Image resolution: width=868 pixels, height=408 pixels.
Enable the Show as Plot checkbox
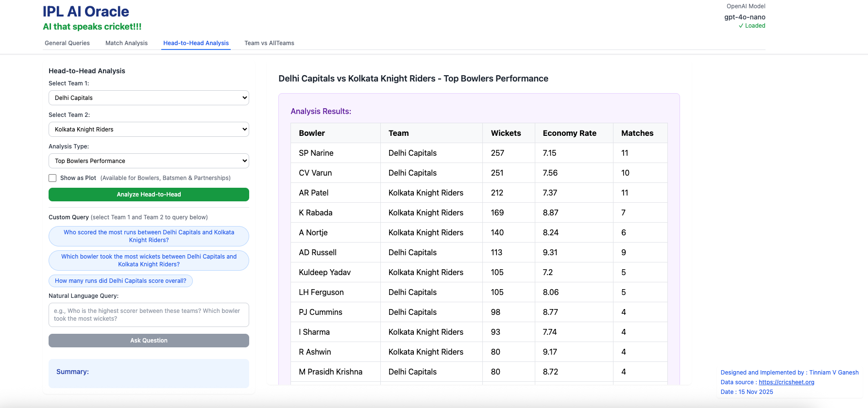[x=52, y=178]
